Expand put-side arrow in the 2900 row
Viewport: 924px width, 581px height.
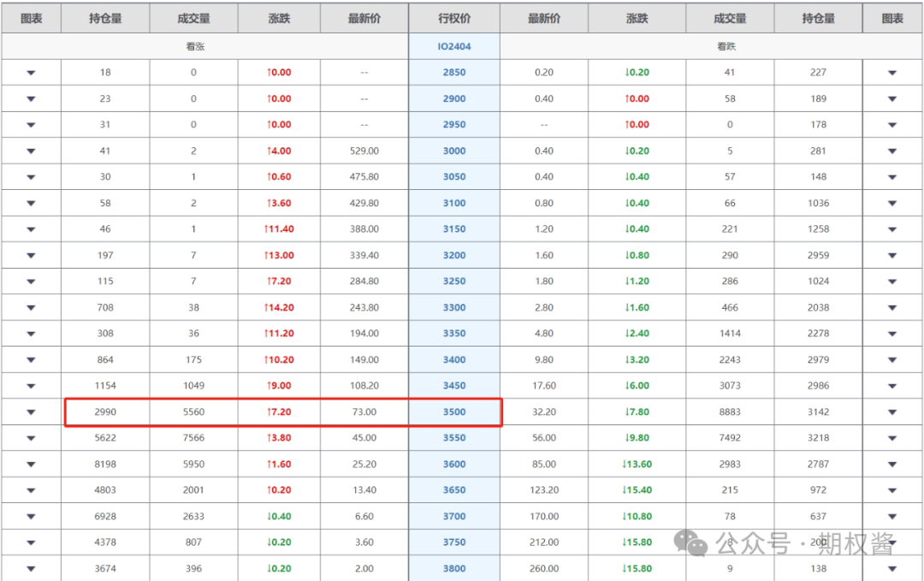click(x=892, y=99)
